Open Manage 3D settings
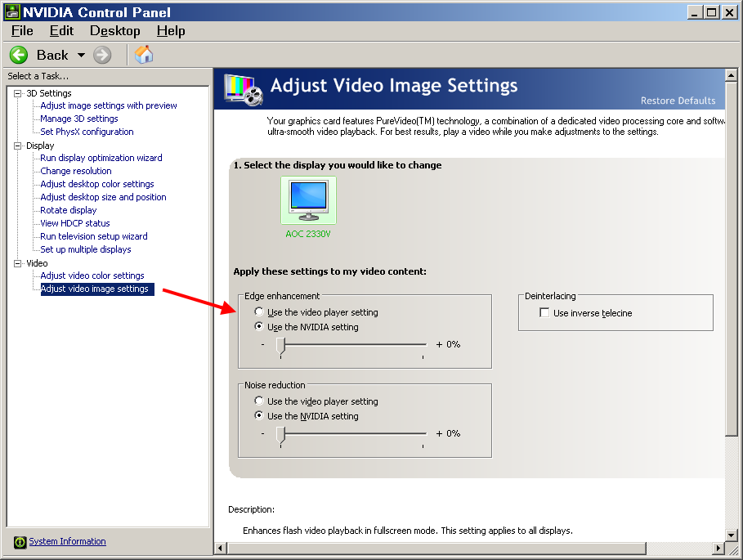743x560 pixels. [x=79, y=119]
